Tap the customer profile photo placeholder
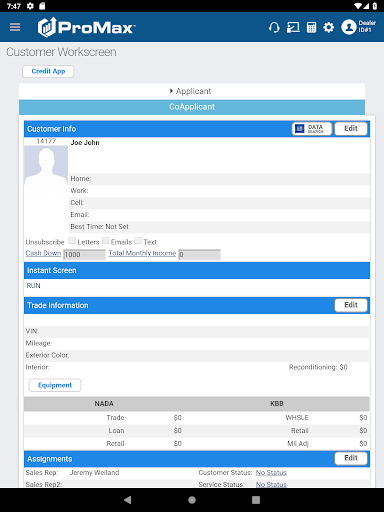 pos(46,169)
